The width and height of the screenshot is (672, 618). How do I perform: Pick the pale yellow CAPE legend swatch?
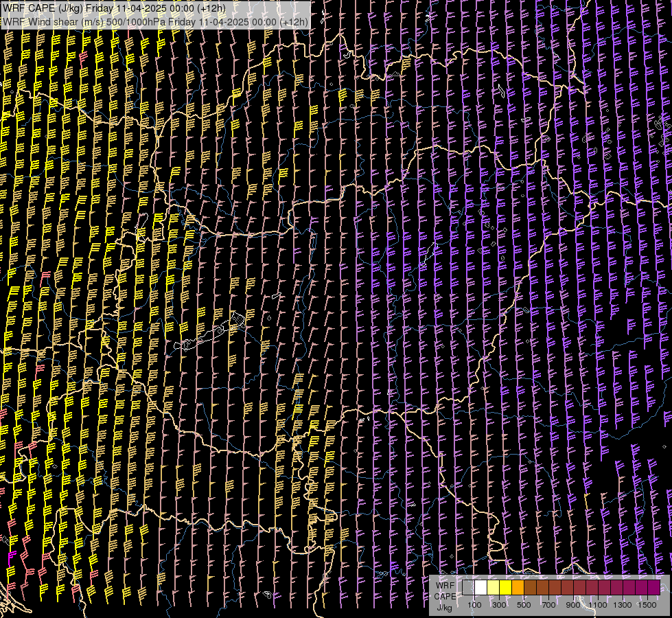pyautogui.click(x=494, y=587)
